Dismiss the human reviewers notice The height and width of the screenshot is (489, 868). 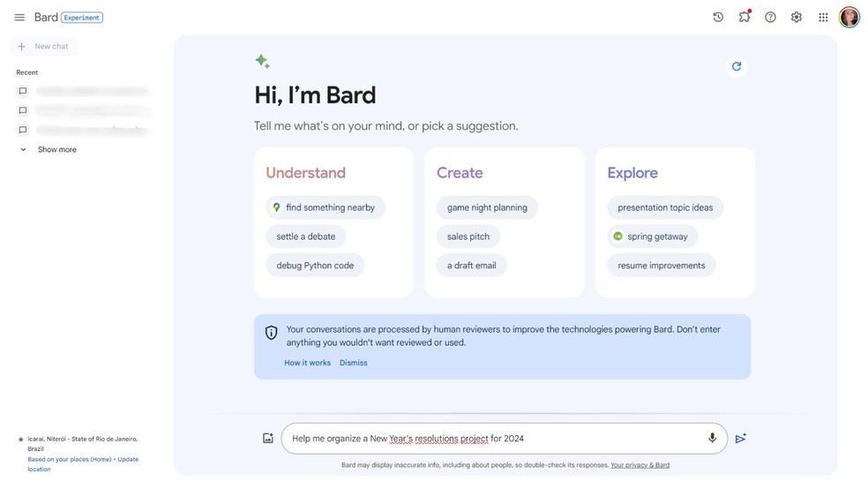pyautogui.click(x=354, y=363)
